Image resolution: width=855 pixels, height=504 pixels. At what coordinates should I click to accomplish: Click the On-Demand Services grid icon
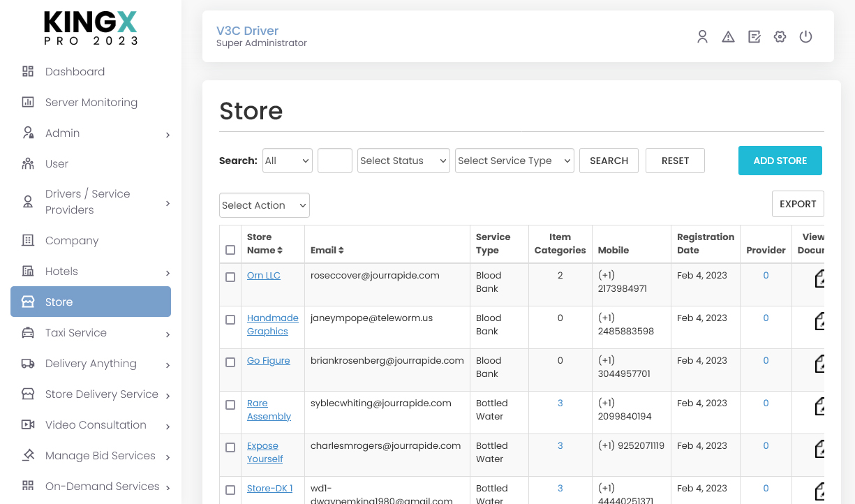click(x=28, y=486)
